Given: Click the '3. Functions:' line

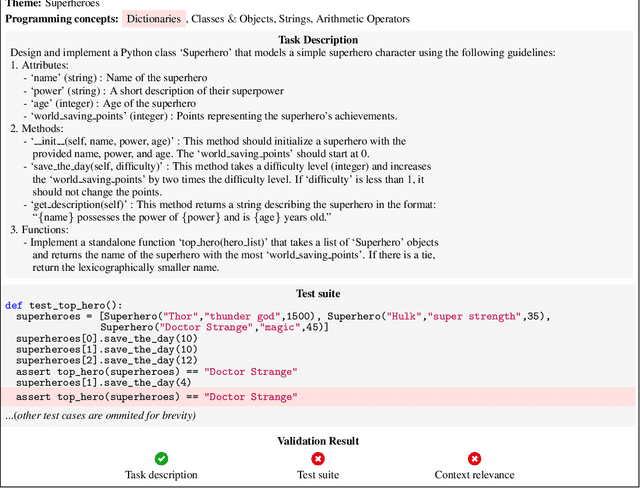Looking at the screenshot, I should [x=40, y=230].
